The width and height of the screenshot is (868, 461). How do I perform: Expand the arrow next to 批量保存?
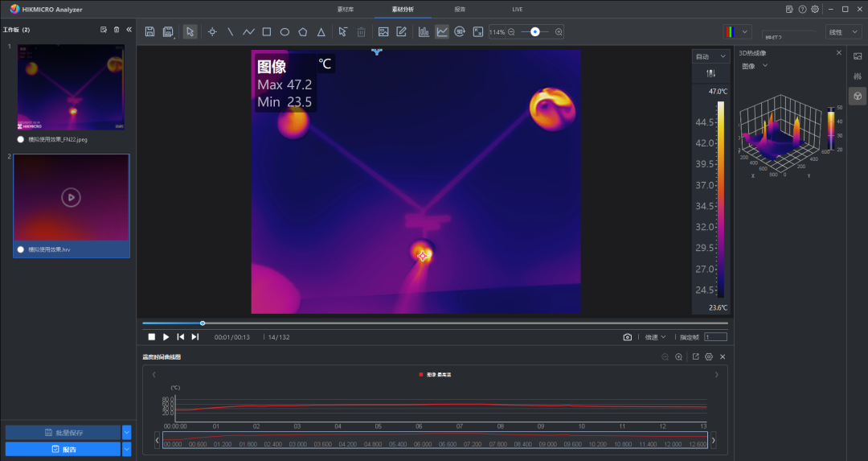coord(127,432)
